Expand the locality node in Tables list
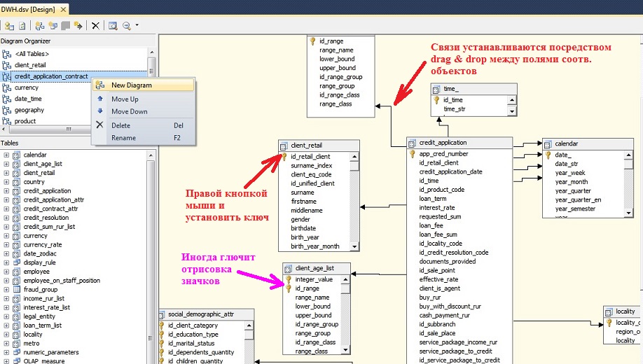The image size is (643, 364). [x=6, y=335]
